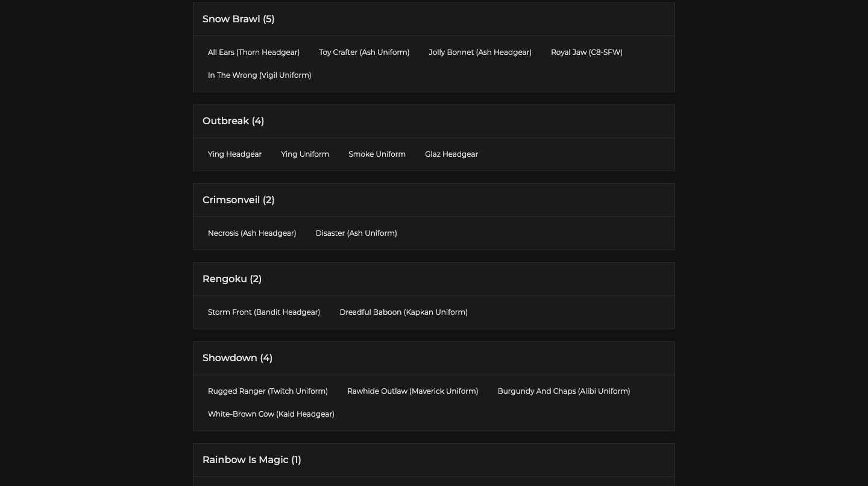This screenshot has width=868, height=486.
Task: Choose the Smoke Uniform item
Action: [377, 154]
